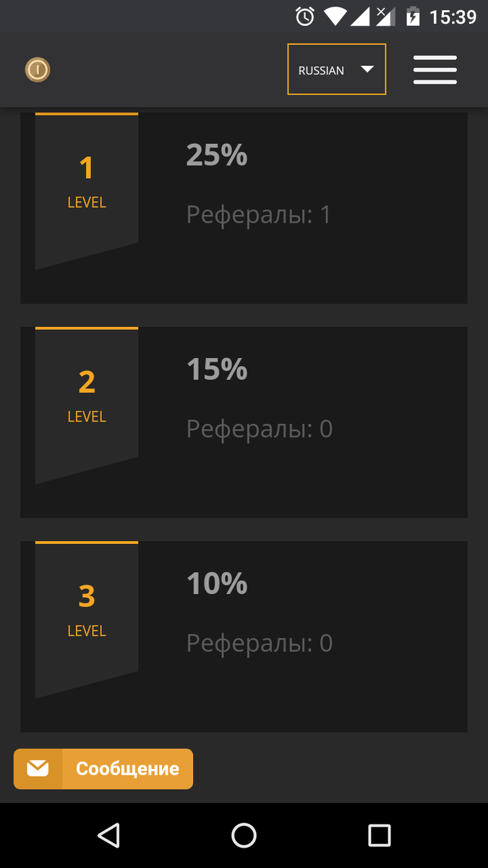Screen dimensions: 488x868
Task: Select the 25% percentage text
Action: coord(216,155)
